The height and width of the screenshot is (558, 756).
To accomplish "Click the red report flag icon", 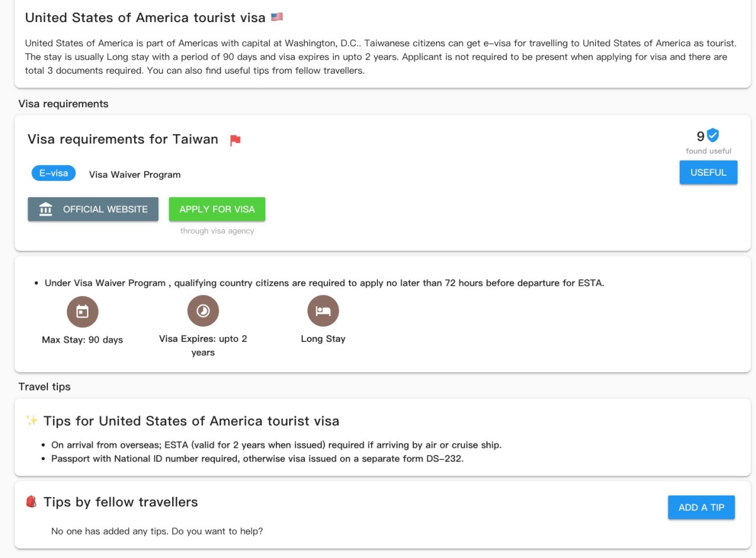I will [235, 140].
